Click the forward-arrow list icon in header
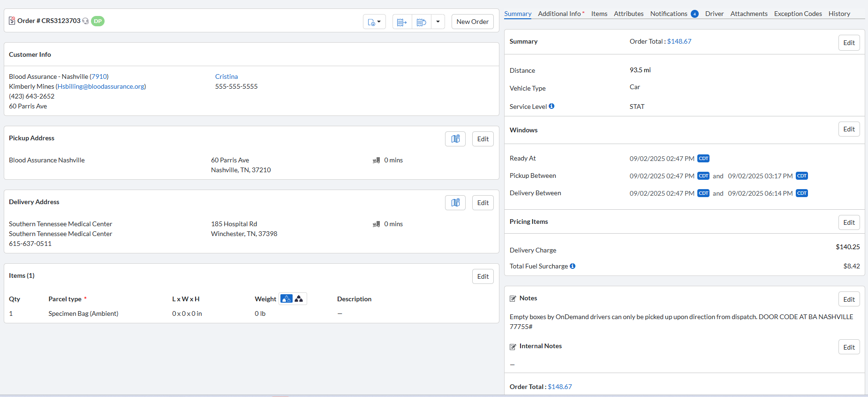 (x=402, y=22)
